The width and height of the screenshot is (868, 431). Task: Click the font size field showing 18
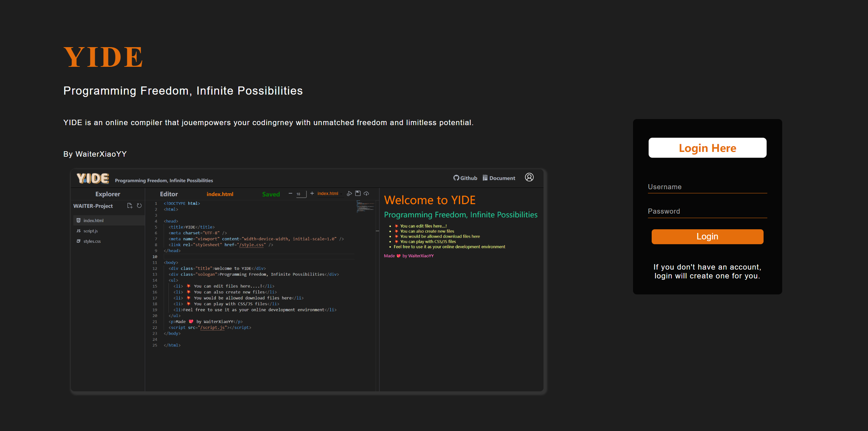[x=301, y=194]
